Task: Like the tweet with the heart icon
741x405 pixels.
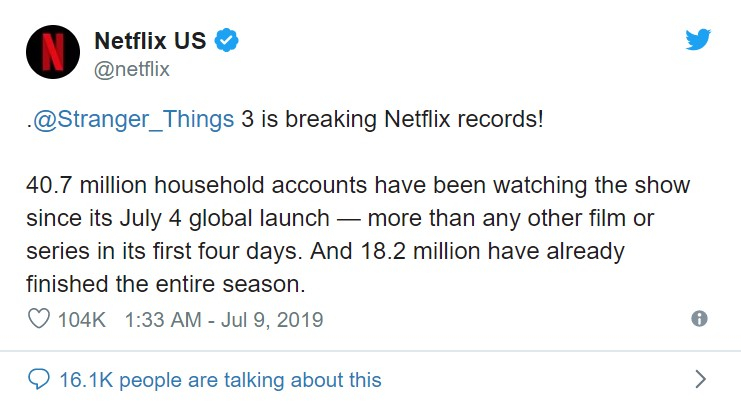Action: pos(40,320)
